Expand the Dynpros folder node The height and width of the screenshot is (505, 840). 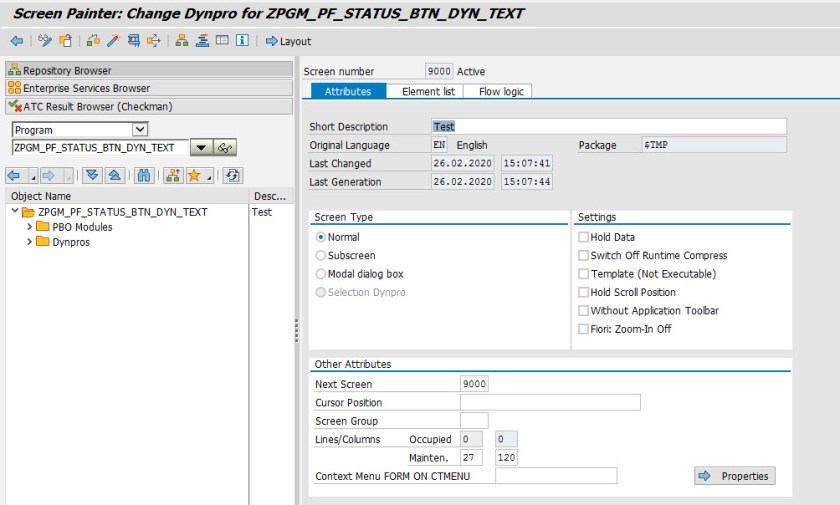pos(29,242)
